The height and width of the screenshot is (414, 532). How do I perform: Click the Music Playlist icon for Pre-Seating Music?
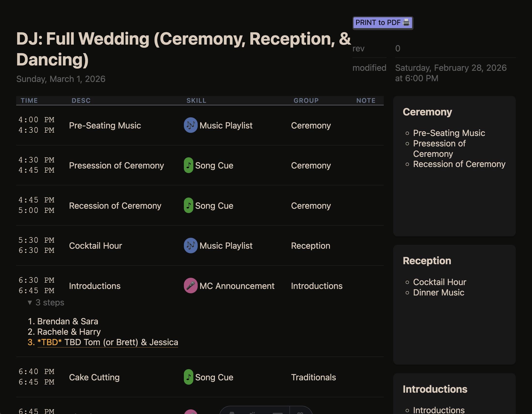click(190, 125)
